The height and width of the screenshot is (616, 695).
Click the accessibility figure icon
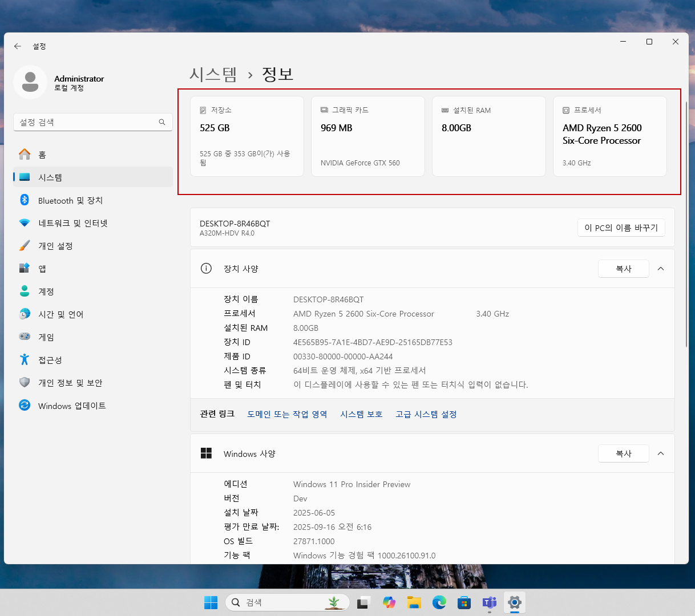25,359
